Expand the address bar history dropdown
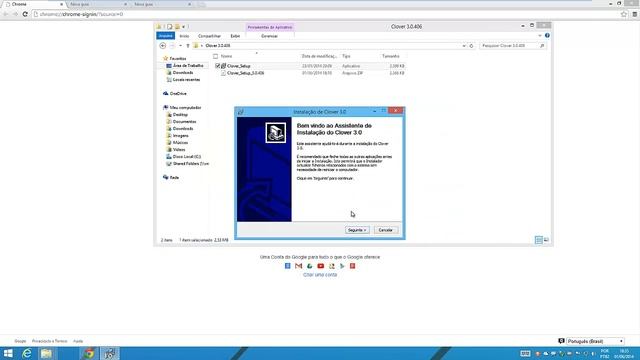640x360 pixels. point(464,46)
